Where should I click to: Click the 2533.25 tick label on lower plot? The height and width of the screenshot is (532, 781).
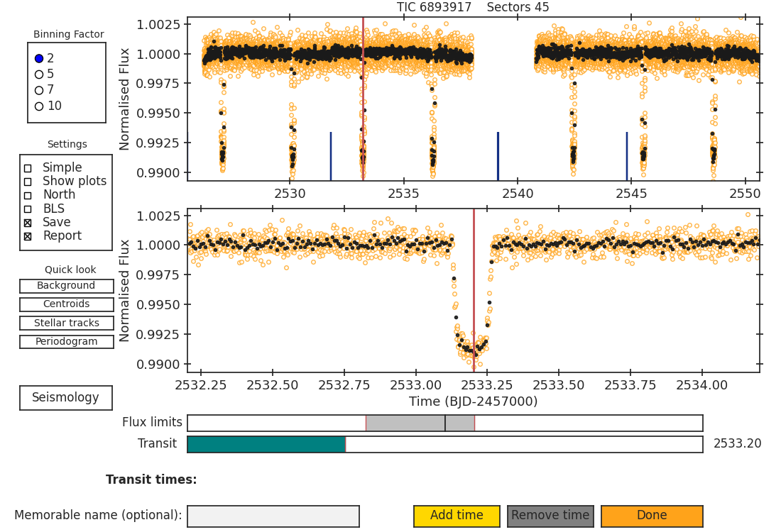coord(487,386)
